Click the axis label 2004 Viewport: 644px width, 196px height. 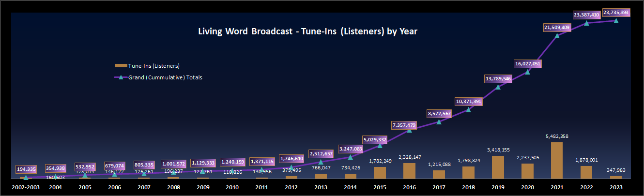pyautogui.click(x=55, y=187)
